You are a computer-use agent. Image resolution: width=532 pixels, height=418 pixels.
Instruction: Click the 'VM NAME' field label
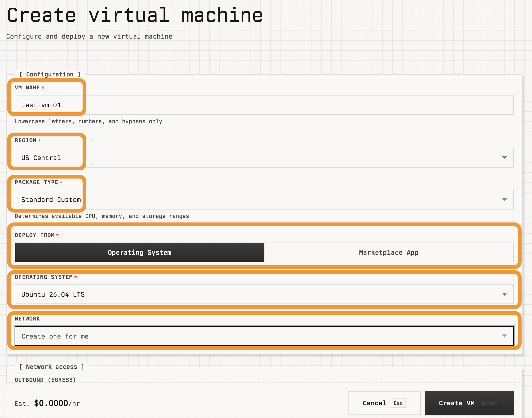[x=27, y=88]
